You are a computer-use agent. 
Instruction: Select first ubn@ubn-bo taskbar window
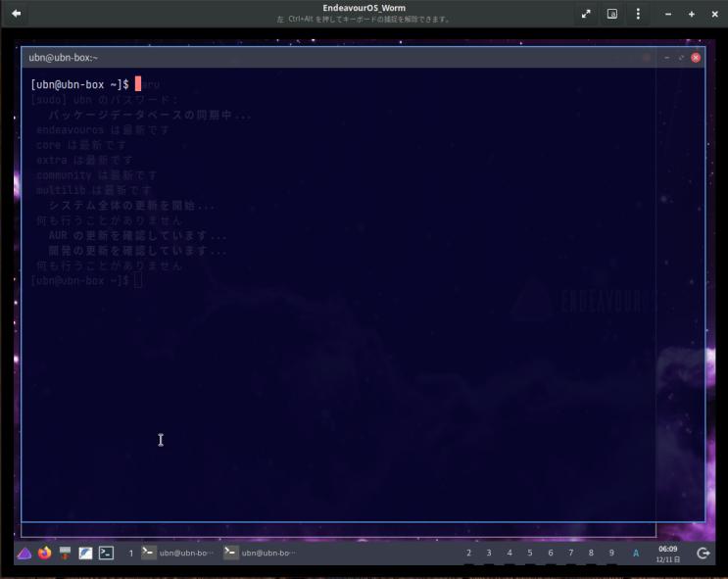177,553
